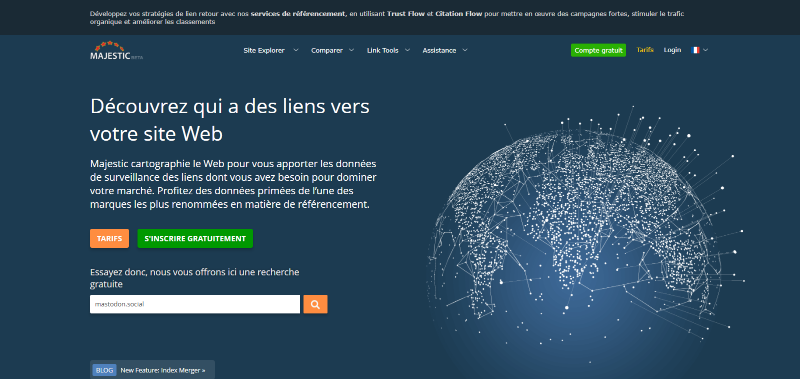Click S'INSCRIRE GRATUITEMENT button
This screenshot has height=379, width=800.
pos(195,238)
